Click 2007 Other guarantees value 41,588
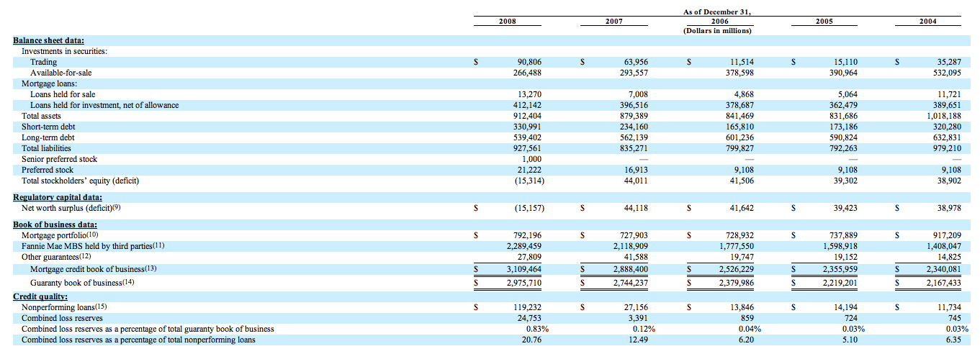This screenshot has width=980, height=354. (x=636, y=257)
